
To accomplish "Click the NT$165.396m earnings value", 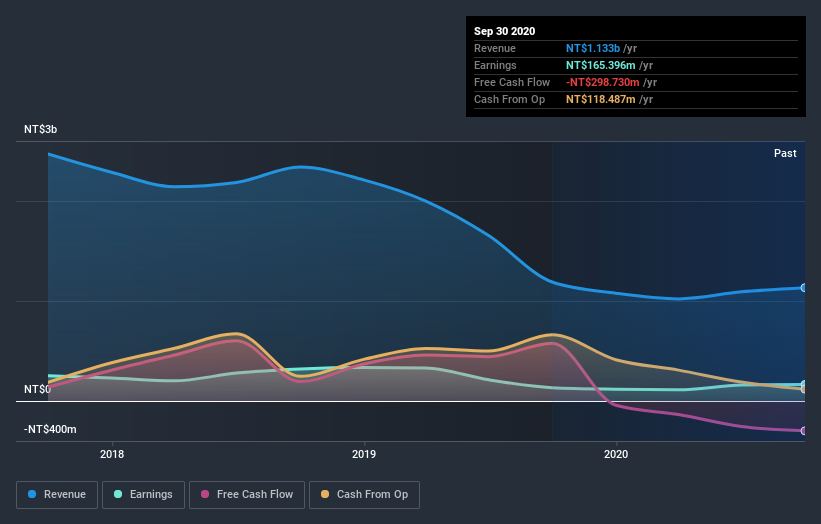I will coord(601,65).
